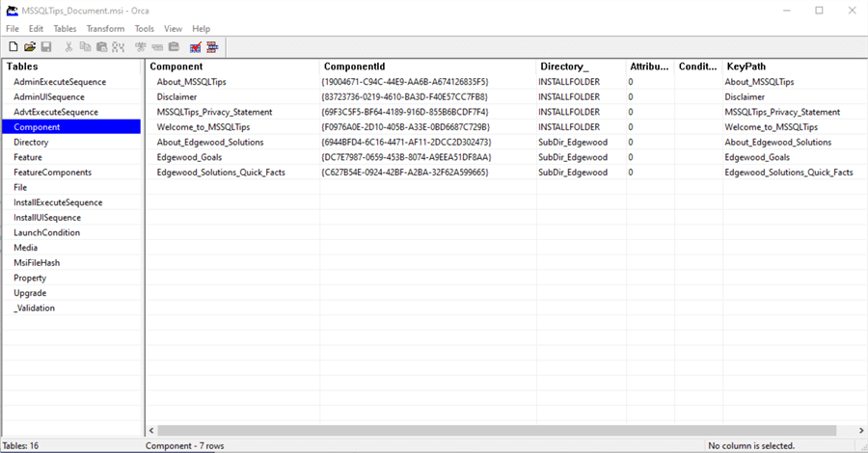Click the Orca application icon in title bar

(x=12, y=11)
